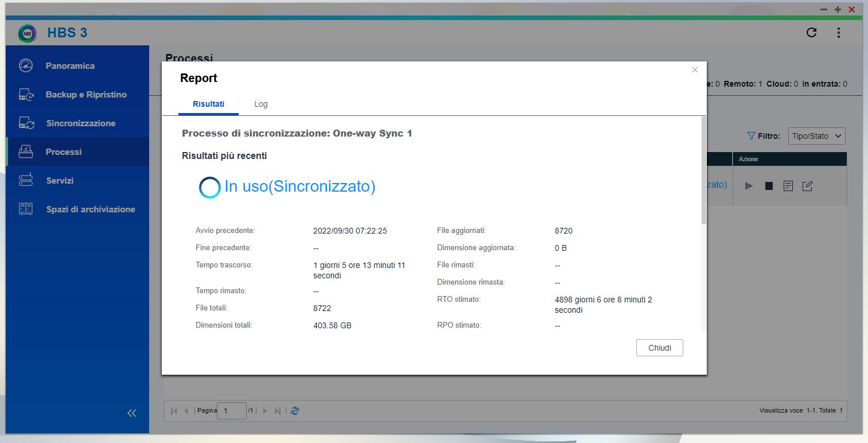
Task: Click the refresh icon in header
Action: 811,33
